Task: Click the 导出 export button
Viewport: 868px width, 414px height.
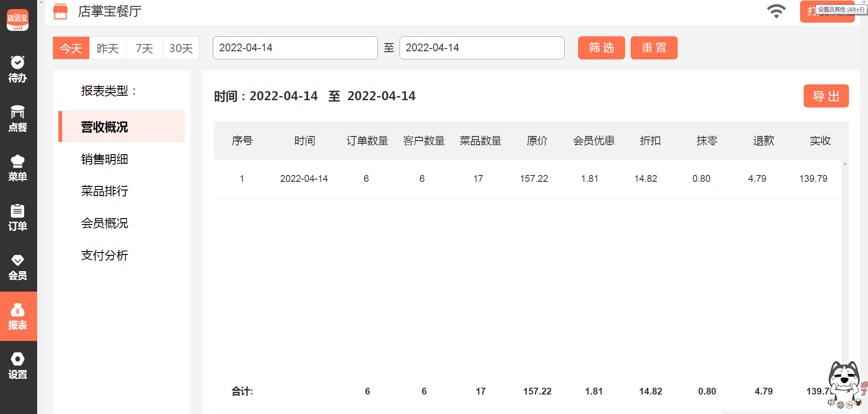Action: [826, 96]
